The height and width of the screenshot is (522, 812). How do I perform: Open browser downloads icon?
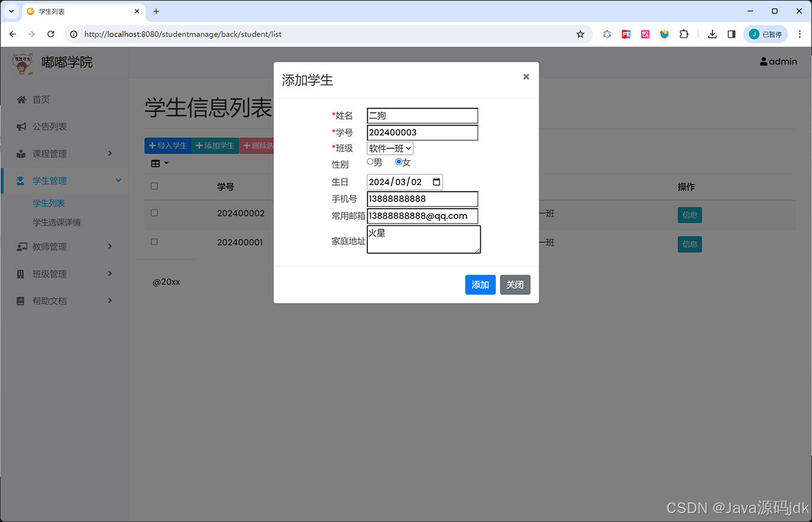pos(712,34)
